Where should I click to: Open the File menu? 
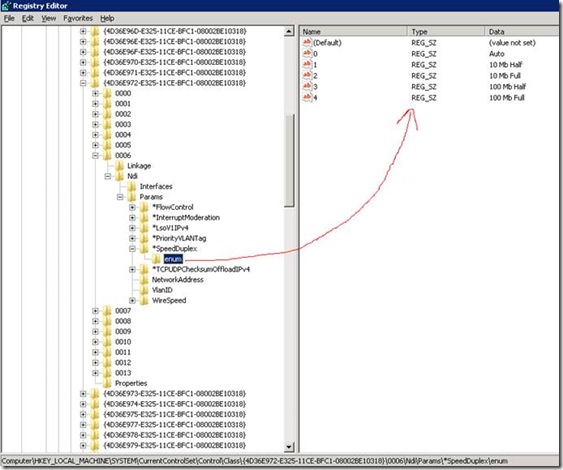pyautogui.click(x=9, y=18)
